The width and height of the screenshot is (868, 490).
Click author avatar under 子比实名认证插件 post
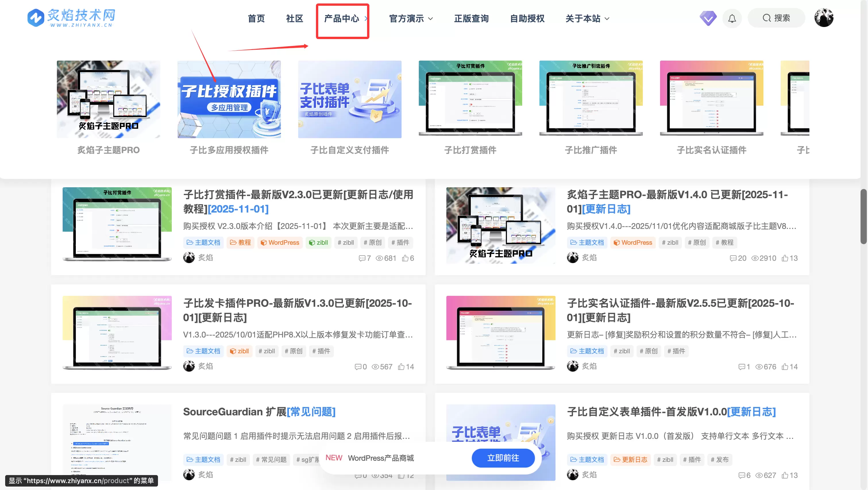[572, 366]
